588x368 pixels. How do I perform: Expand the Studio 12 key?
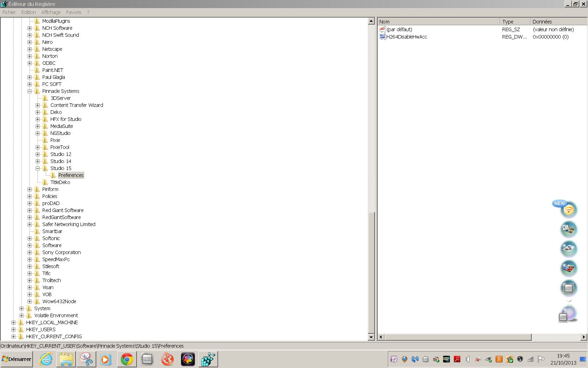(38, 154)
